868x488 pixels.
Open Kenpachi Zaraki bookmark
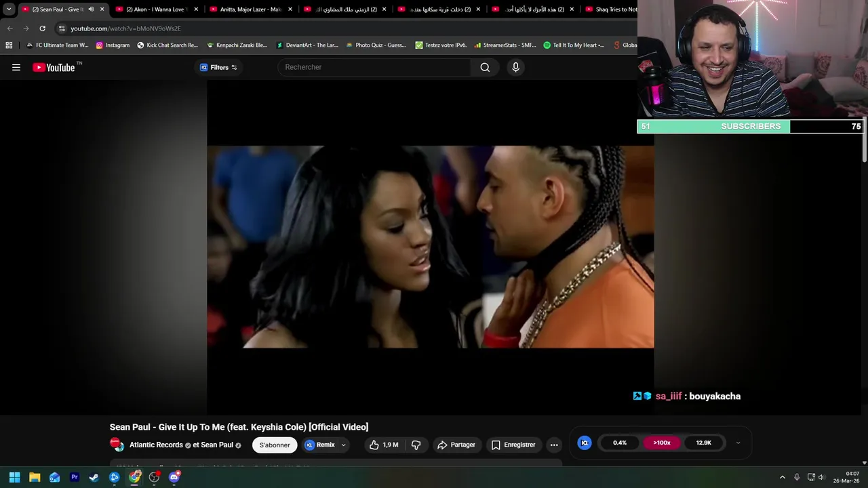pos(237,45)
